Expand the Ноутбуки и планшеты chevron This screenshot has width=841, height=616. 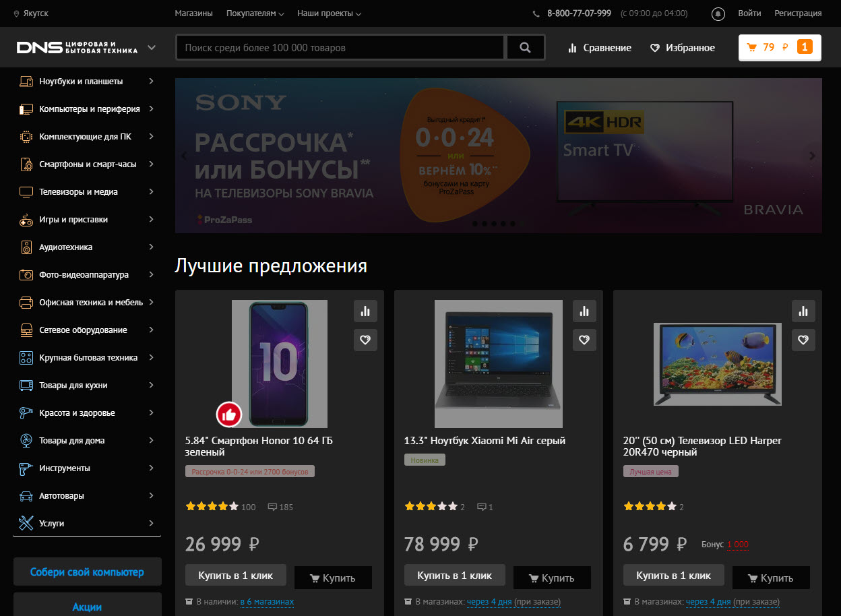[151, 82]
